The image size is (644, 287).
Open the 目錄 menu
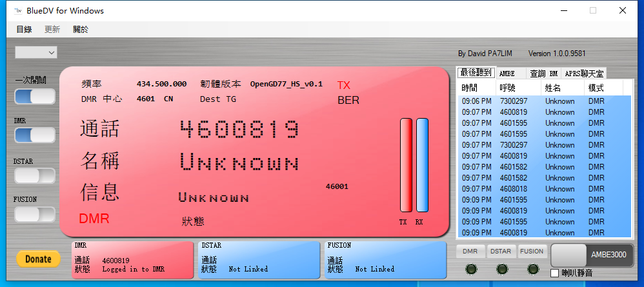pos(24,30)
